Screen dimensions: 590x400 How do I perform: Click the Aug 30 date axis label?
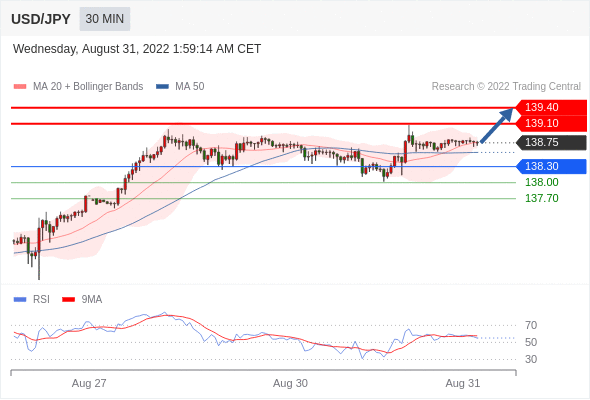[290, 383]
